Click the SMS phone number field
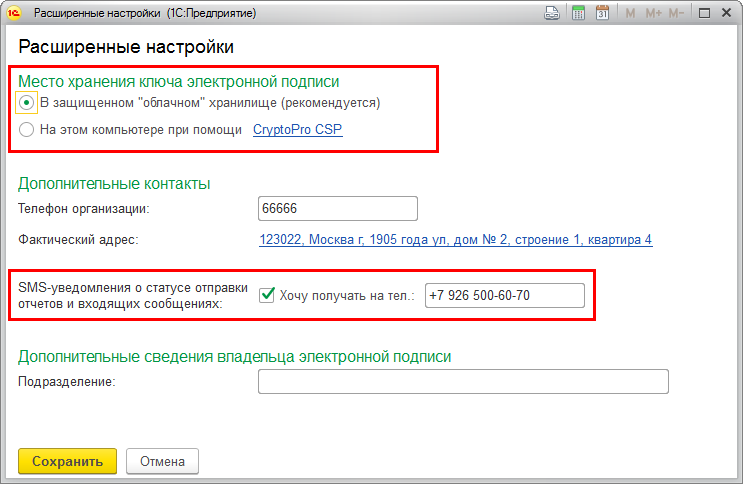The height and width of the screenshot is (484, 743). click(504, 295)
